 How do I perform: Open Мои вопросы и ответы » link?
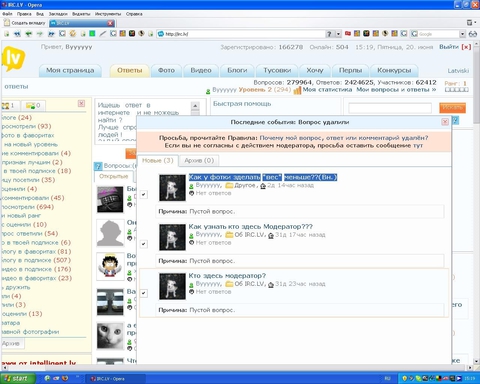(396, 90)
